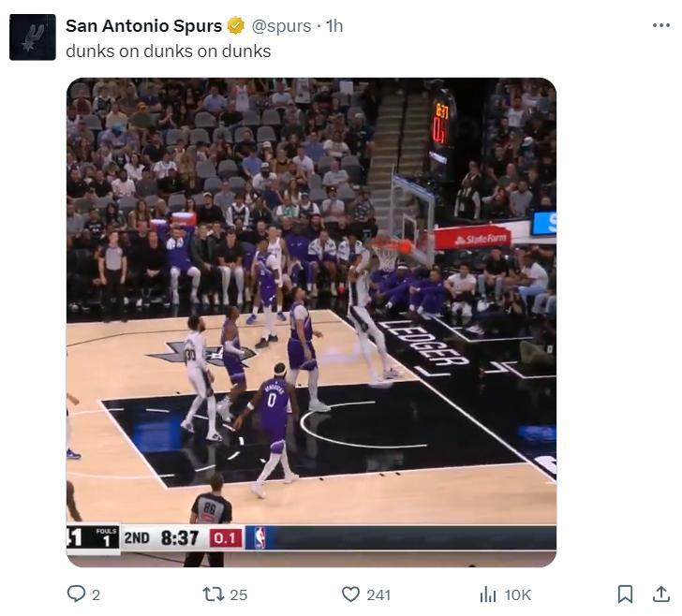Open the more options ellipsis menu
Image resolution: width=682 pixels, height=616 pixels.
click(x=661, y=25)
